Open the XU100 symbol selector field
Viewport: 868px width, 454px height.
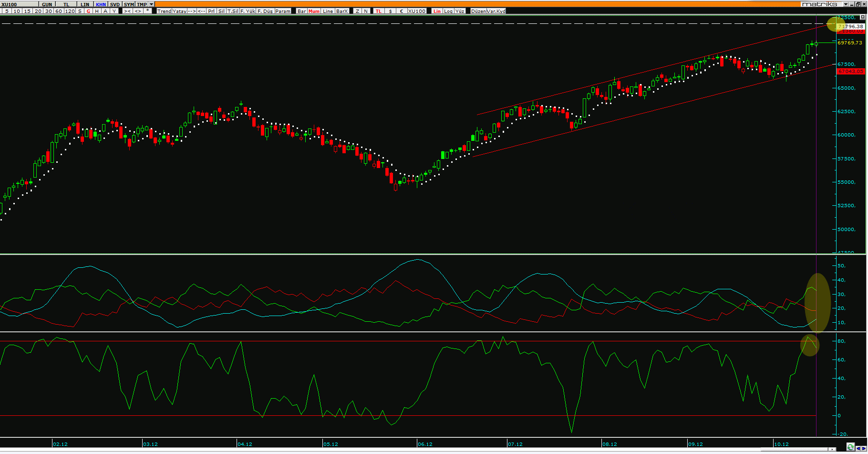click(19, 4)
